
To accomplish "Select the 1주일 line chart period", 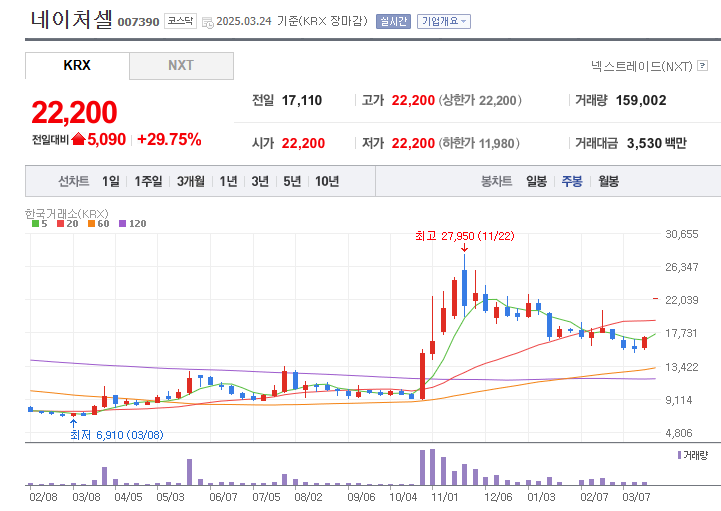I will click(148, 181).
